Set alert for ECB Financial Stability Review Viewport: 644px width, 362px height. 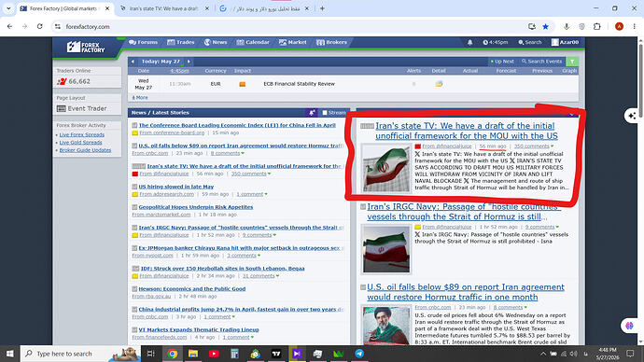[413, 84]
